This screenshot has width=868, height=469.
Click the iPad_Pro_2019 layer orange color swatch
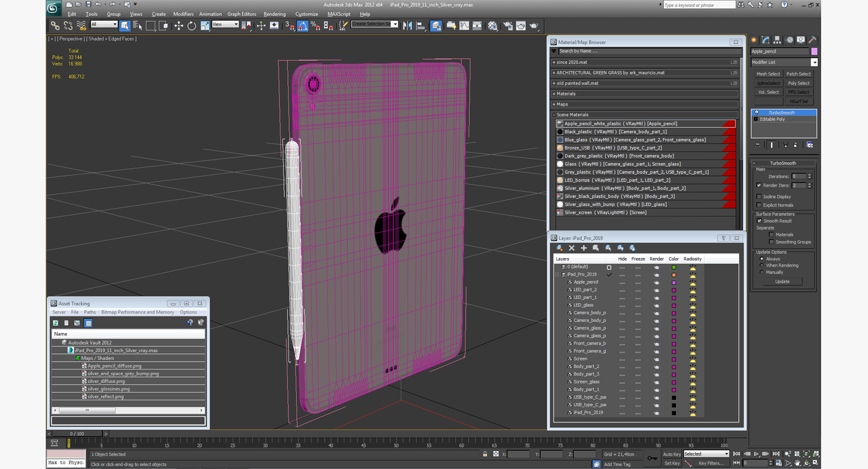(674, 275)
